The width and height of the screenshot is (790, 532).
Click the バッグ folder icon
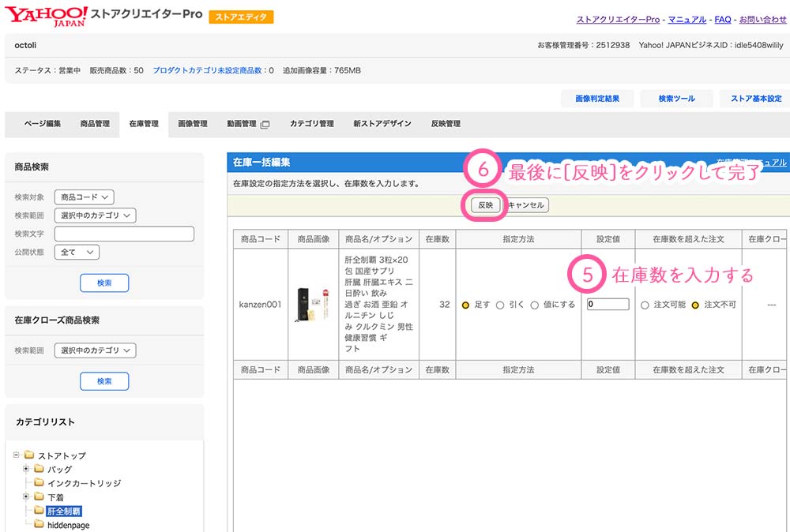[39, 470]
